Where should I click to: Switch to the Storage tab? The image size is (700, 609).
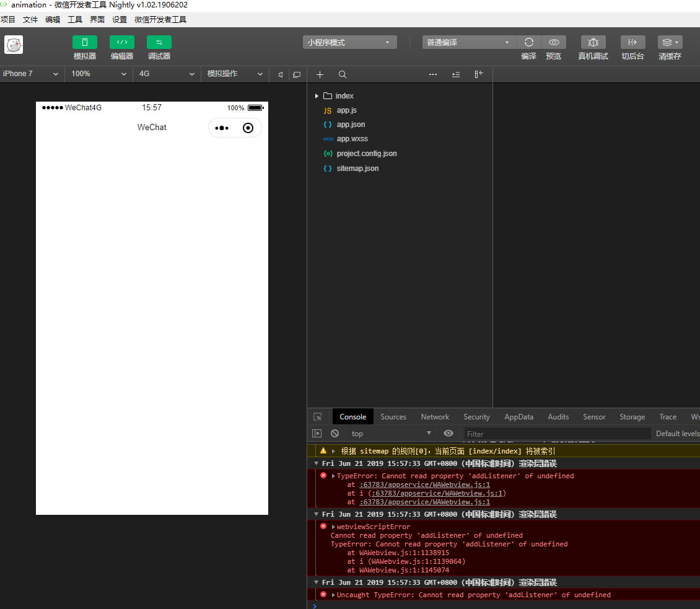tap(632, 416)
